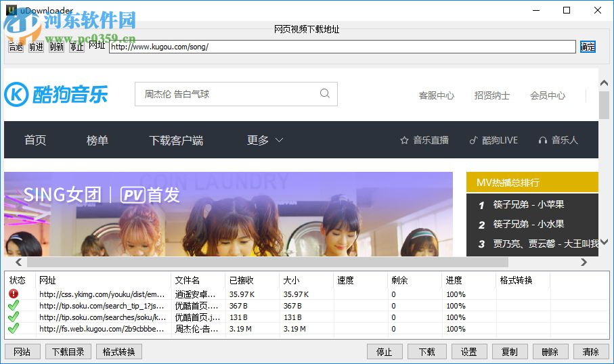
Task: Click the 网址 column header
Action: coord(47,280)
